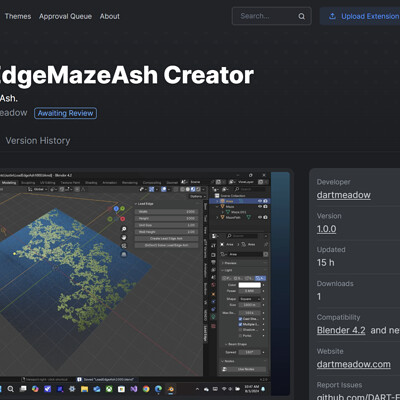In the Blender screenshot, click the Spread value slider
This screenshot has width=400, height=400.
click(250, 352)
